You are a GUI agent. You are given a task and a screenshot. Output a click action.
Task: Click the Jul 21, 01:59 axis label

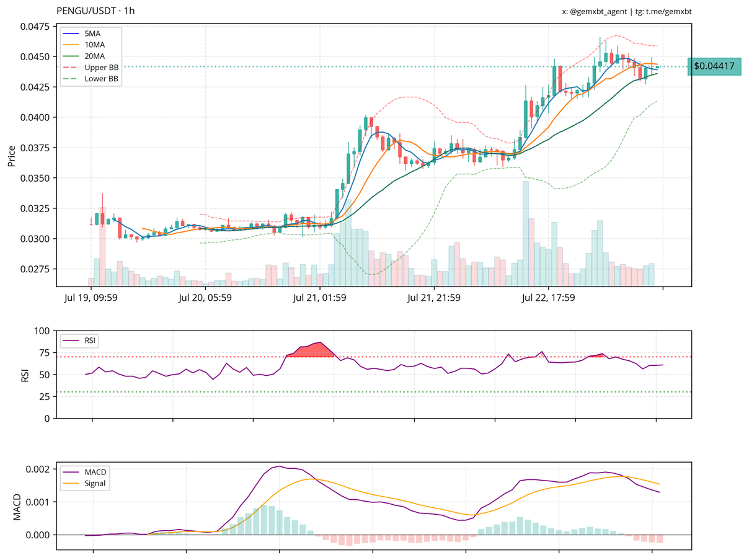[320, 298]
